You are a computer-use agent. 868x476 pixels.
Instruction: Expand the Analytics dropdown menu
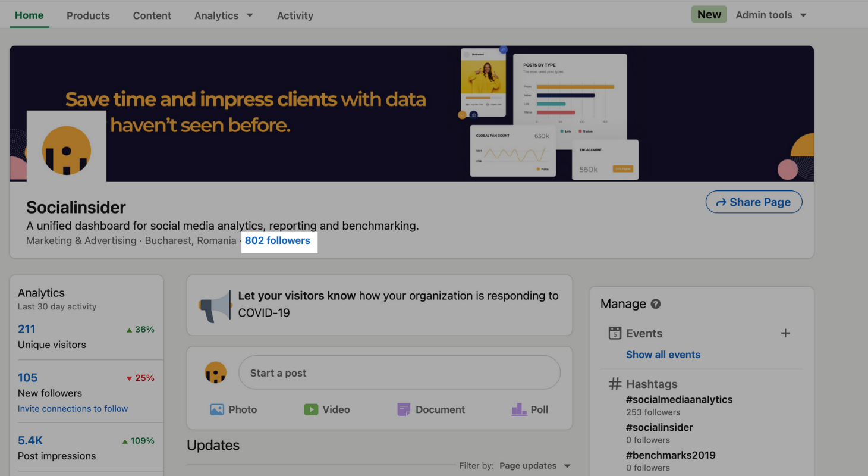click(x=224, y=15)
